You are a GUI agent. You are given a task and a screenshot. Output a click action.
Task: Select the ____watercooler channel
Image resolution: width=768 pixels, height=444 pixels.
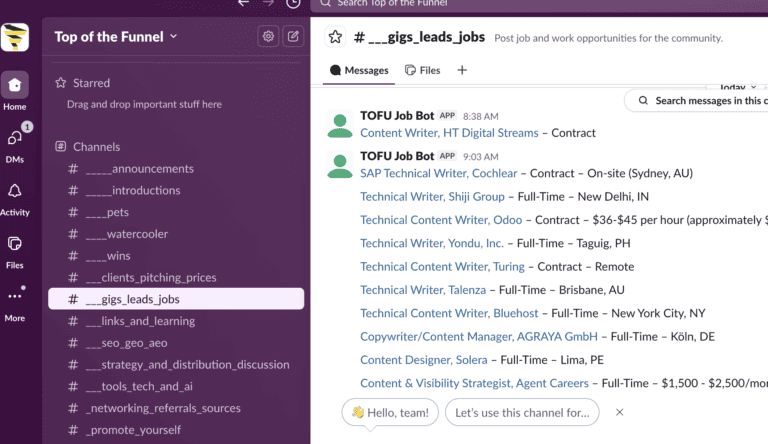coord(126,234)
